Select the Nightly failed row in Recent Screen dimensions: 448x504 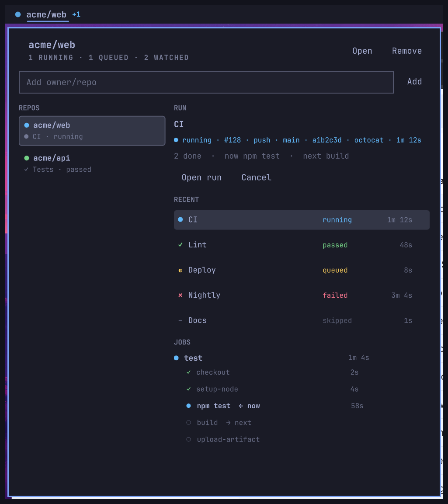pos(302,295)
